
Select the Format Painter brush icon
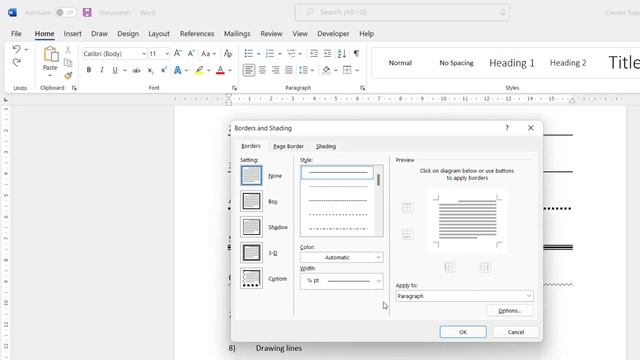coord(68,76)
